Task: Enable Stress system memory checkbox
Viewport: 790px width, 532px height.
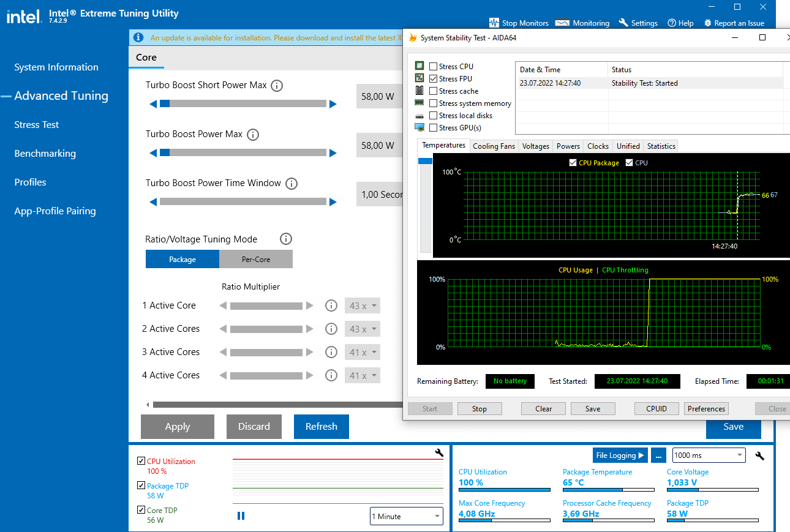Action: 434,103
